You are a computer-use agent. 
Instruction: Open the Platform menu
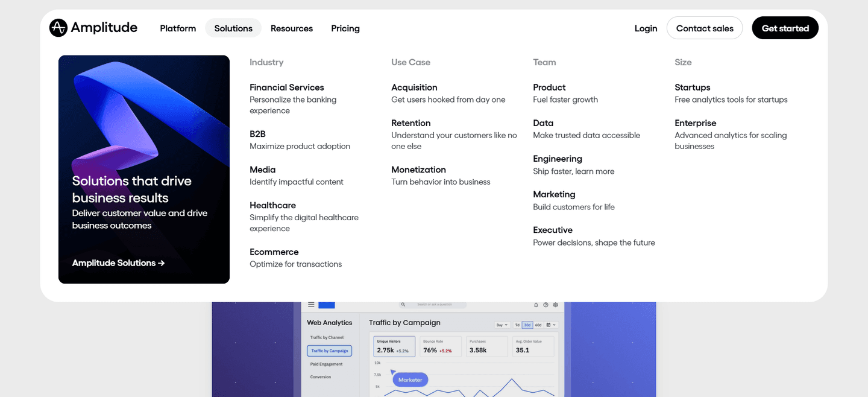pyautogui.click(x=178, y=28)
